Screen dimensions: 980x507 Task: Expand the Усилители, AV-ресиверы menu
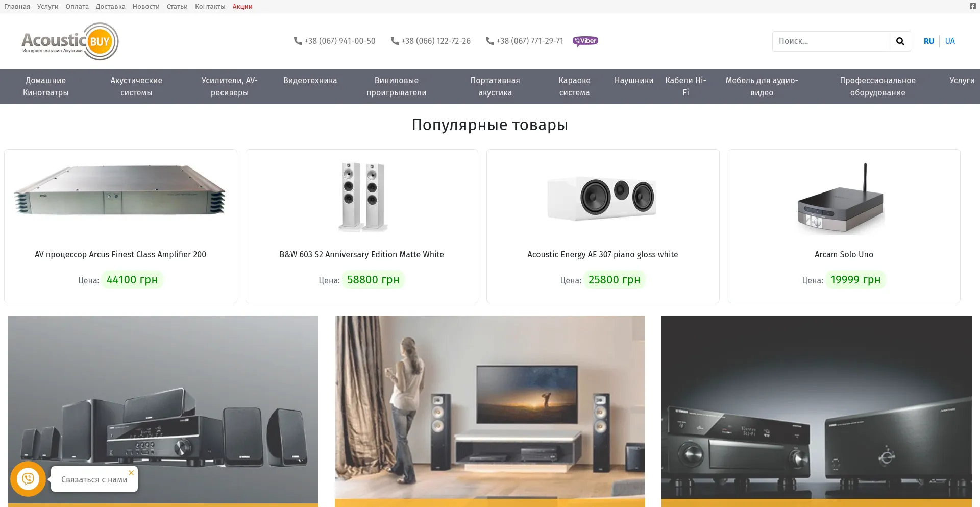pyautogui.click(x=230, y=86)
